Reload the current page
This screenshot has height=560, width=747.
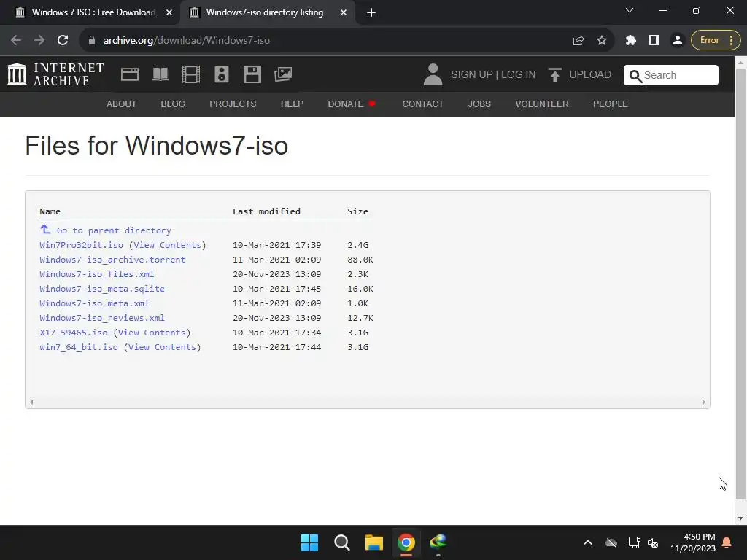tap(63, 41)
